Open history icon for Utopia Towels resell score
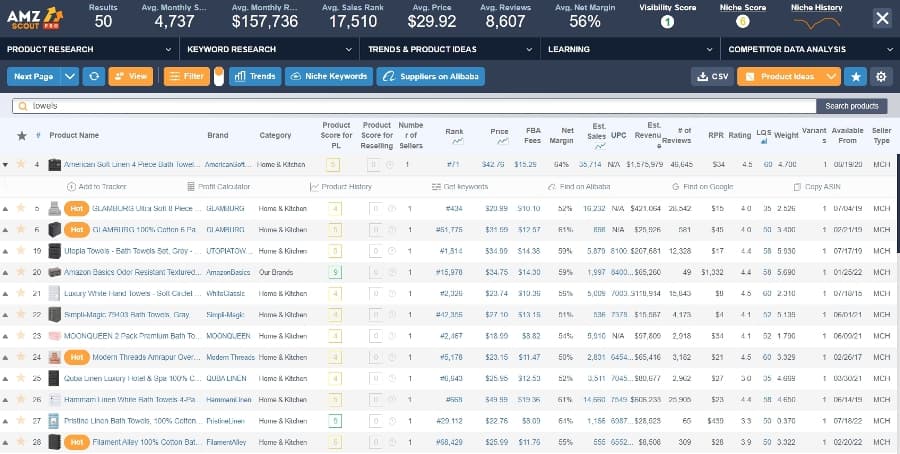The width and height of the screenshot is (900, 454). point(391,251)
